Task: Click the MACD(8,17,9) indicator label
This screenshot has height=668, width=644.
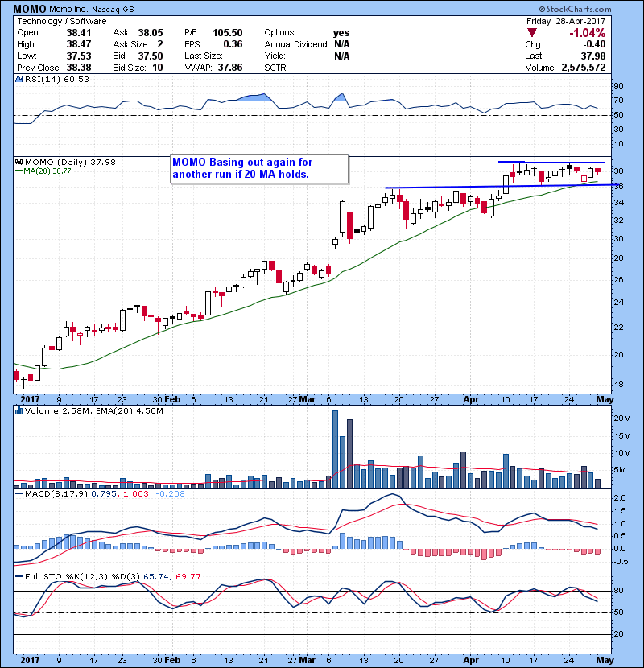Action: [56, 494]
